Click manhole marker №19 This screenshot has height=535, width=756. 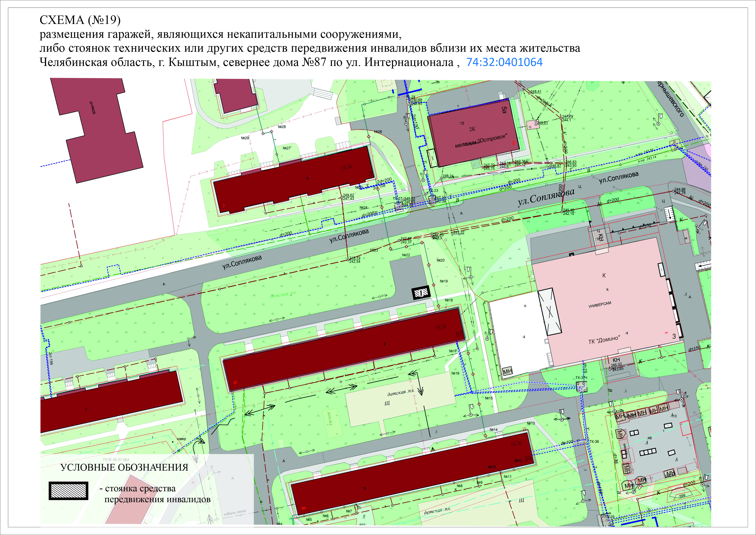point(443,281)
